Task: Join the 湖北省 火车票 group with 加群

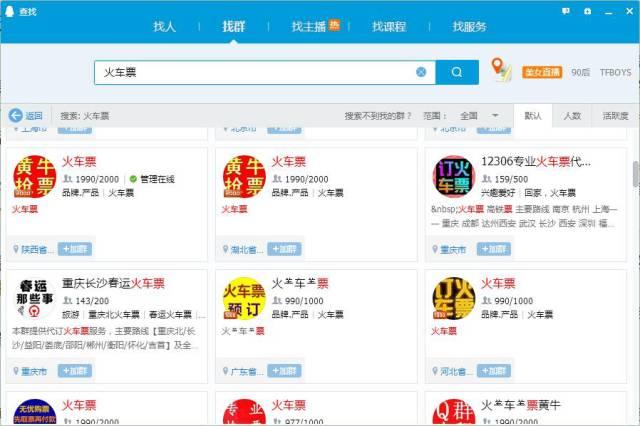Action: (x=284, y=249)
